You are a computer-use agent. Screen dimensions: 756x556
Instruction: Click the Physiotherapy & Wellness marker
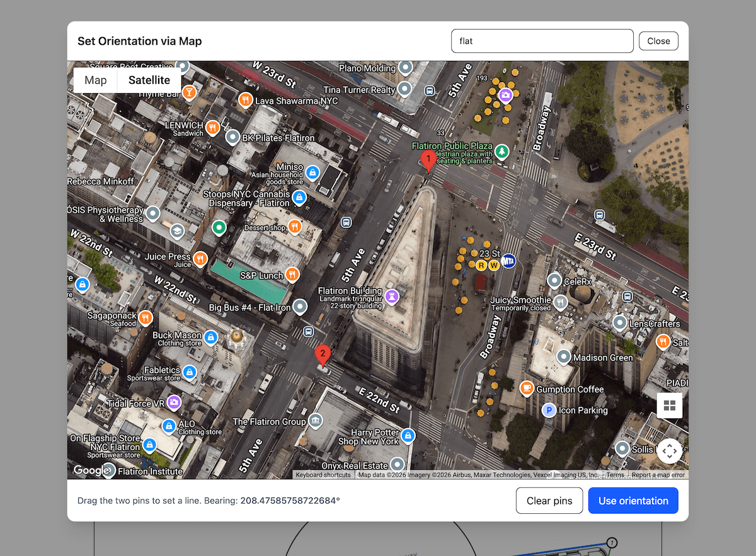click(x=153, y=214)
